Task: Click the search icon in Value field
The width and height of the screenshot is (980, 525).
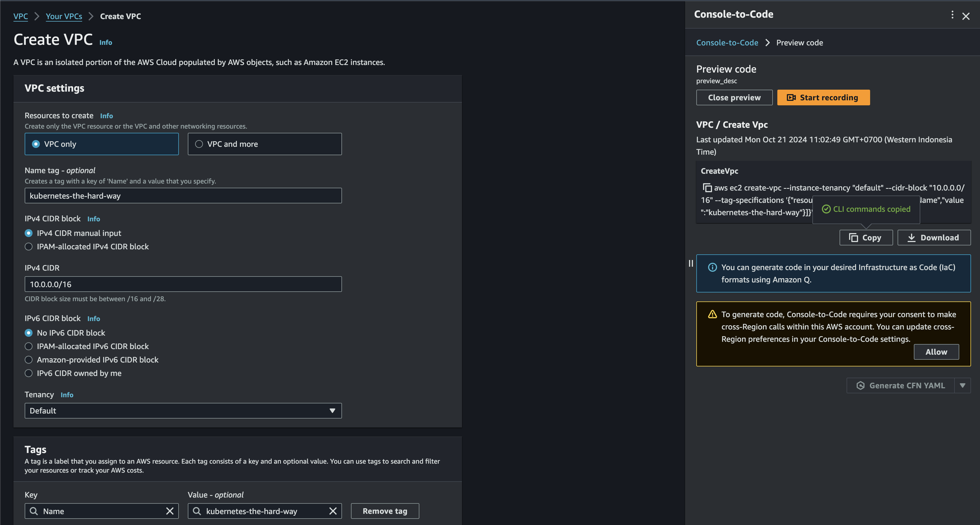Action: tap(197, 511)
